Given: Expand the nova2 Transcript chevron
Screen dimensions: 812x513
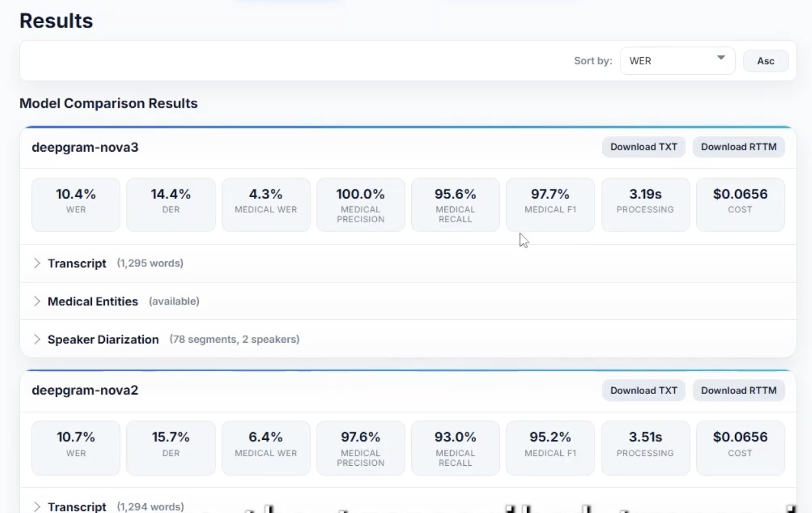Looking at the screenshot, I should point(37,506).
